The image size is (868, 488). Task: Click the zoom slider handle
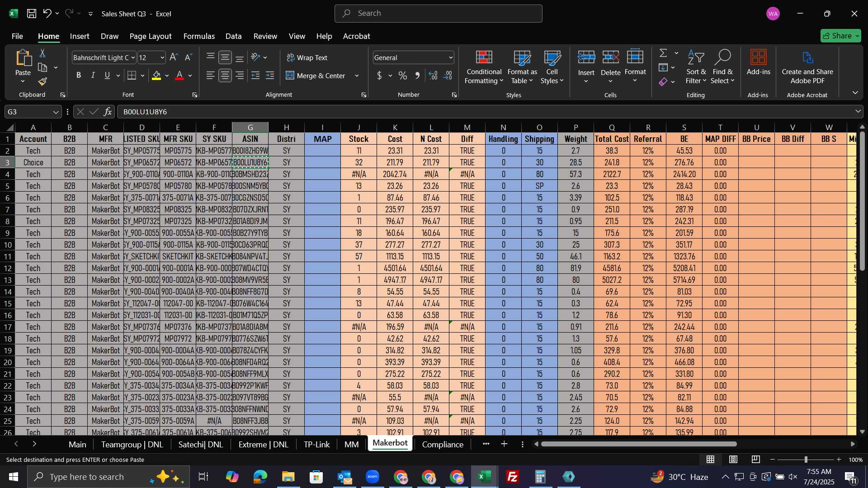pos(806,460)
